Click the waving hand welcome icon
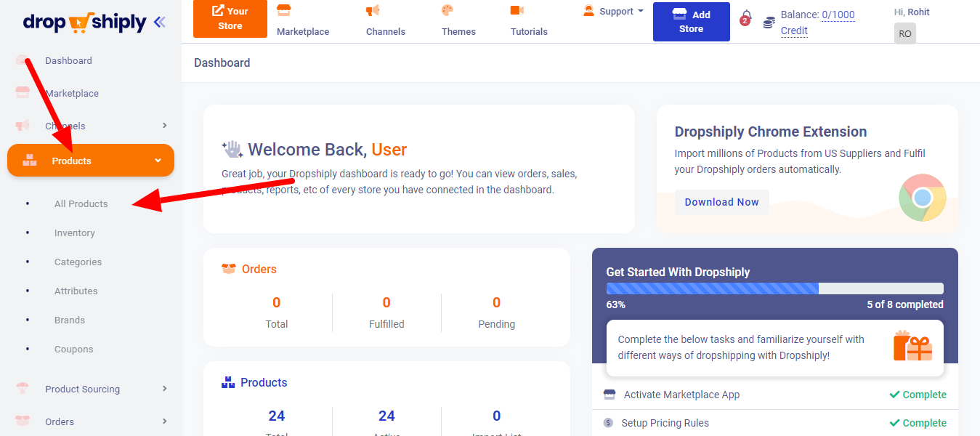Viewport: 980px width, 436px height. [x=232, y=150]
